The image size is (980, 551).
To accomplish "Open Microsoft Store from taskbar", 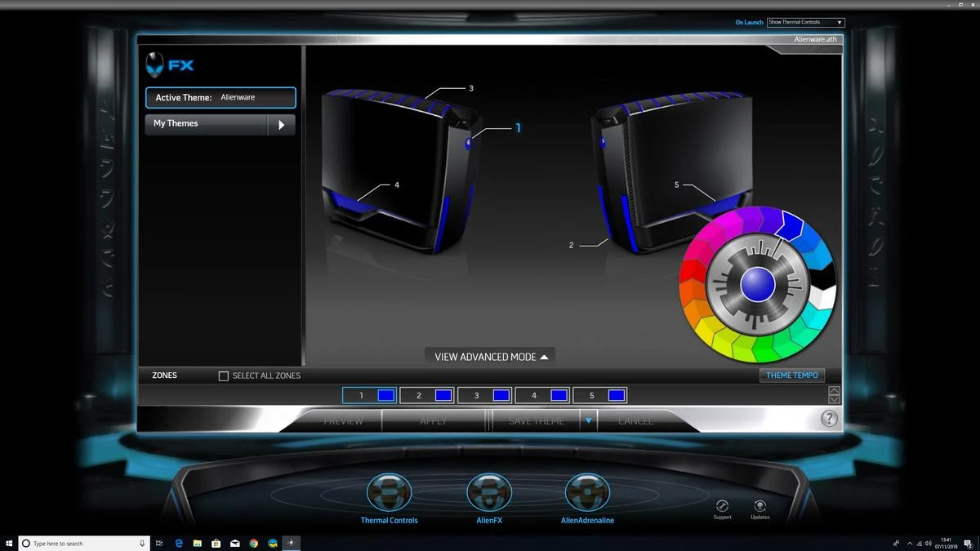I will click(216, 543).
